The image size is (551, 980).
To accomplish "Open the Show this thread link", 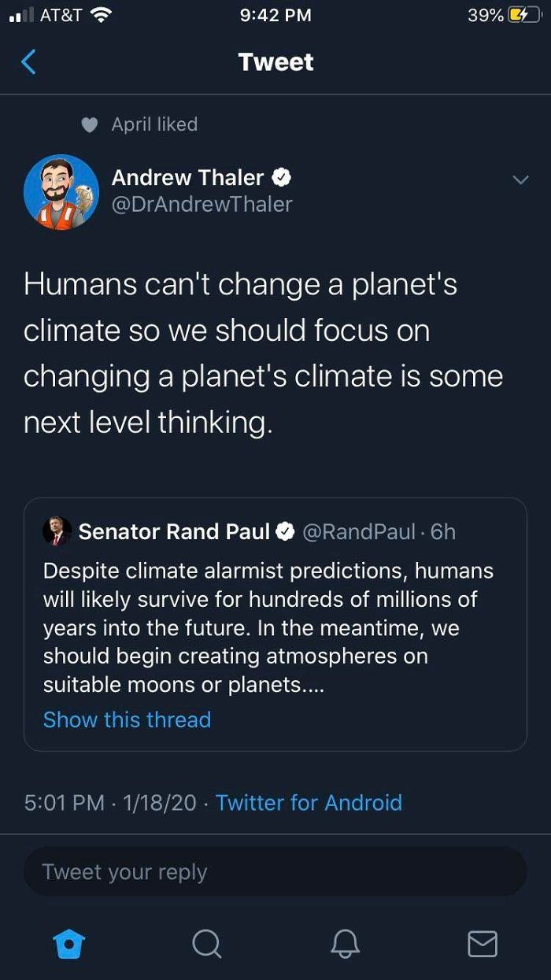I will coord(127,719).
